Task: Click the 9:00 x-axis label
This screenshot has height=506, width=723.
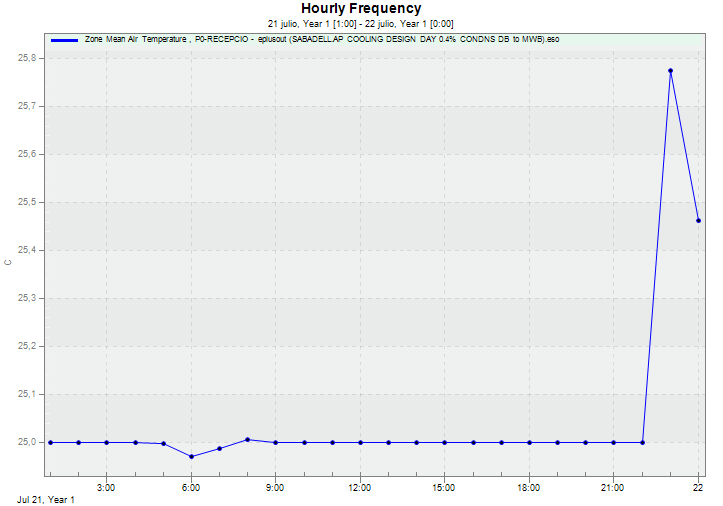Action: pos(275,488)
